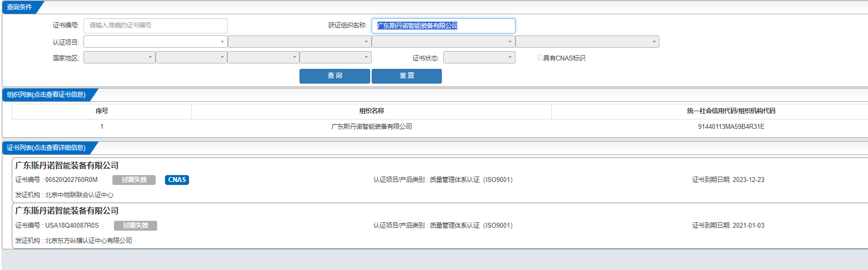Click the 组织名称 column header
This screenshot has width=868, height=270.
pyautogui.click(x=372, y=111)
